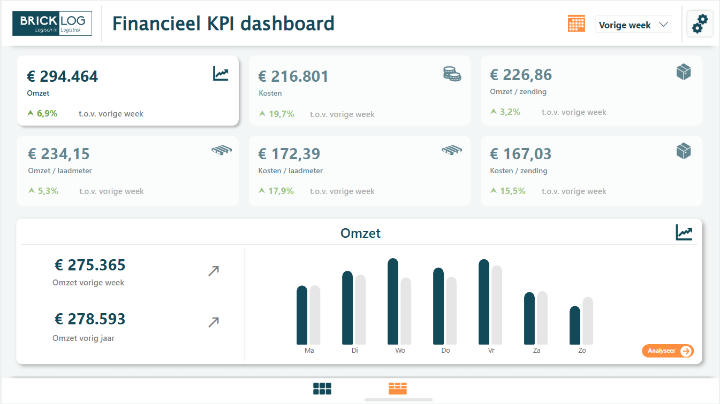Open the calendar date picker icon
720x404 pixels.
(x=576, y=24)
